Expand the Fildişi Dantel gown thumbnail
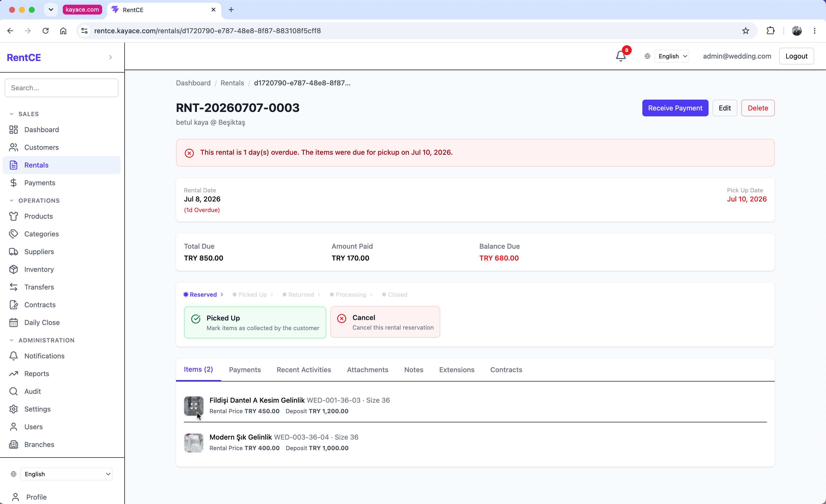This screenshot has height=504, width=826. tap(194, 406)
